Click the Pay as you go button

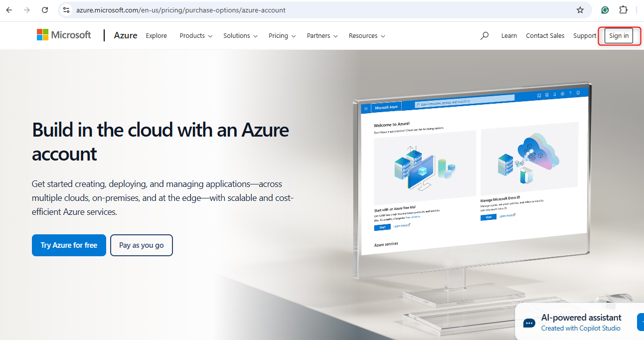click(142, 245)
